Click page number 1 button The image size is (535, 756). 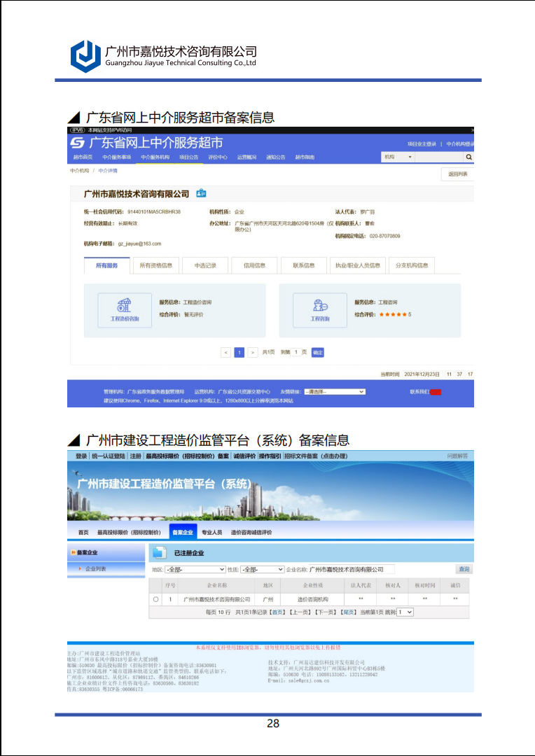click(x=239, y=352)
